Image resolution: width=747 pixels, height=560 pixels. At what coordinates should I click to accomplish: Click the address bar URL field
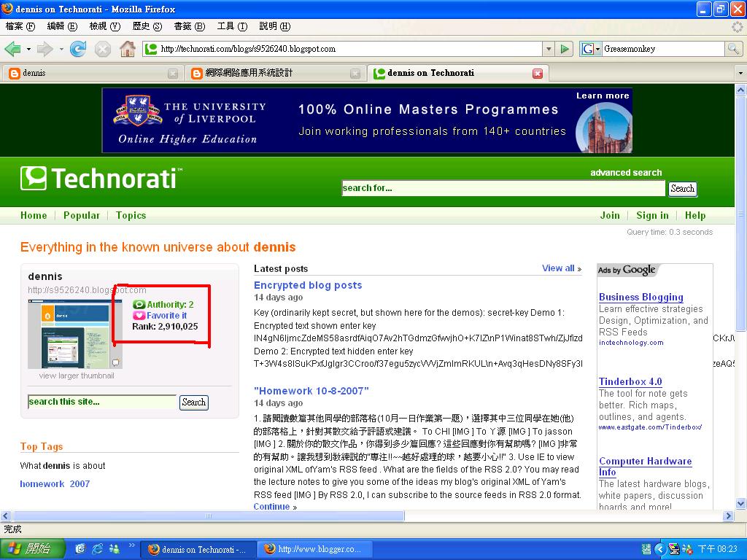tap(349, 49)
